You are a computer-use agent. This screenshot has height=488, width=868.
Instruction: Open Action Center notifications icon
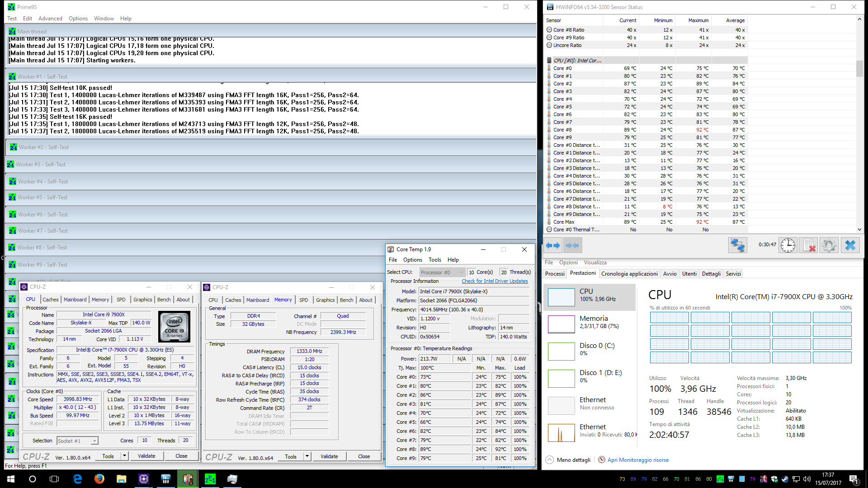[x=853, y=479]
